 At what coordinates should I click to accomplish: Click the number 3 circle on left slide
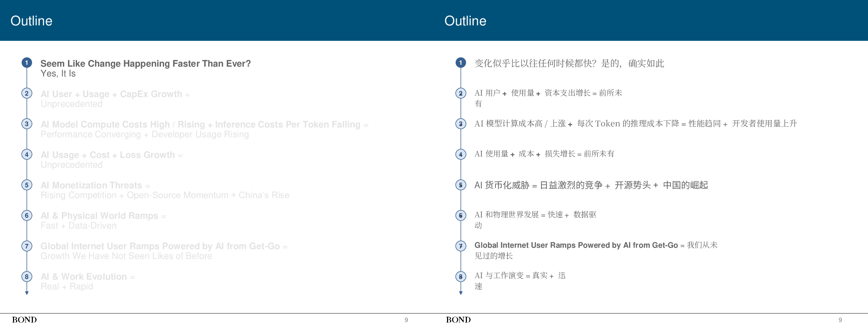27,124
